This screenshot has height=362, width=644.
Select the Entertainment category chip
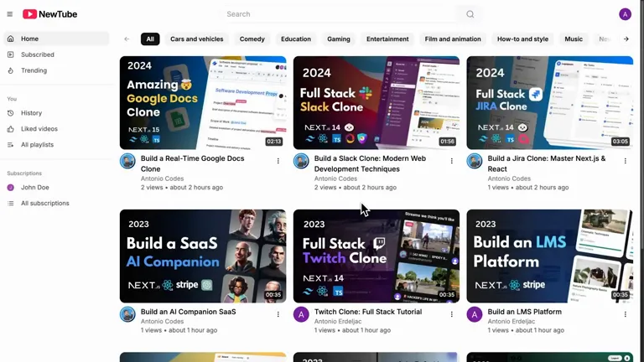click(387, 39)
